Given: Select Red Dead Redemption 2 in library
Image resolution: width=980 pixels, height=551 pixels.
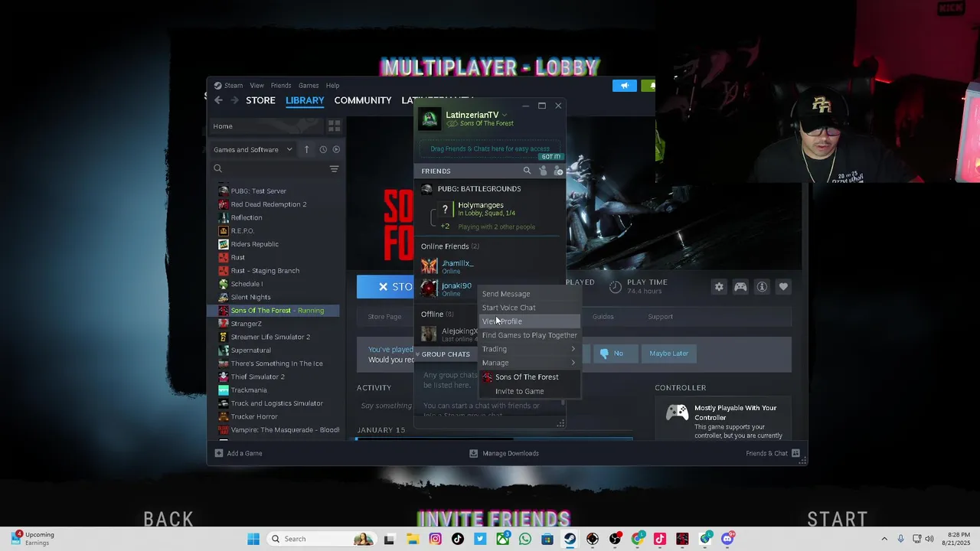Looking at the screenshot, I should [x=268, y=204].
